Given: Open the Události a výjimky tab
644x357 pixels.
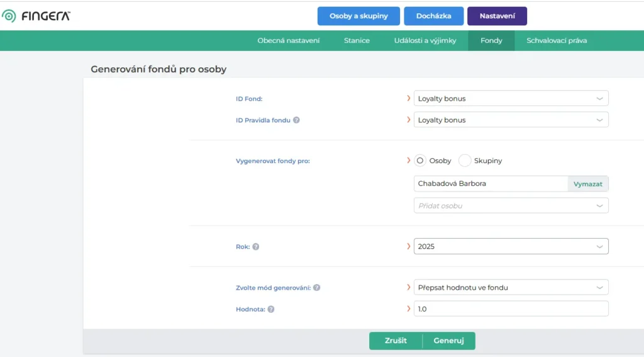Looking at the screenshot, I should (425, 40).
